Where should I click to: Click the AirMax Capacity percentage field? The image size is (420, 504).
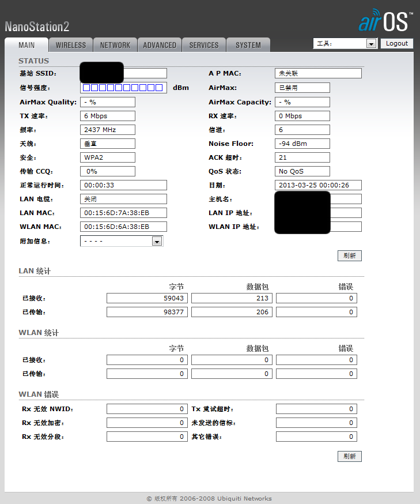point(302,102)
